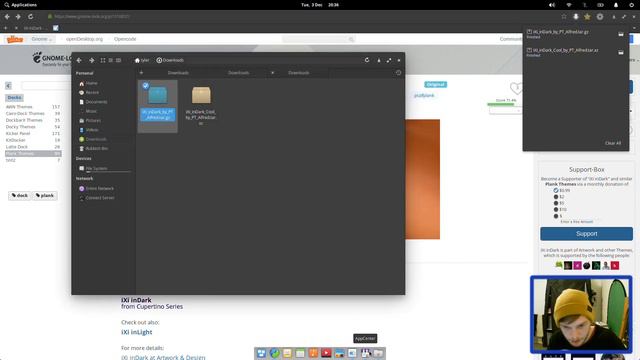Show iXi_inDark_Cool download in folder
This screenshot has width=640, height=360.
(x=621, y=53)
